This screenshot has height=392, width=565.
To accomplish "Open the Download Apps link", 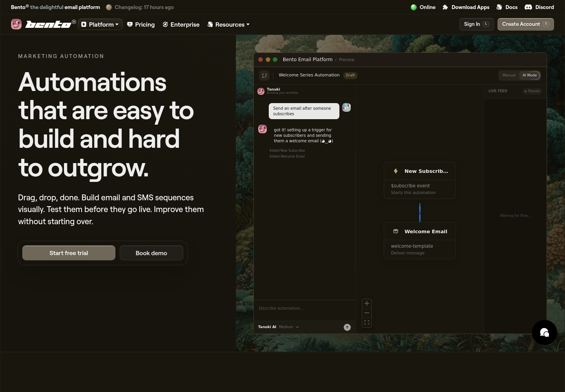I will pyautogui.click(x=466, y=7).
